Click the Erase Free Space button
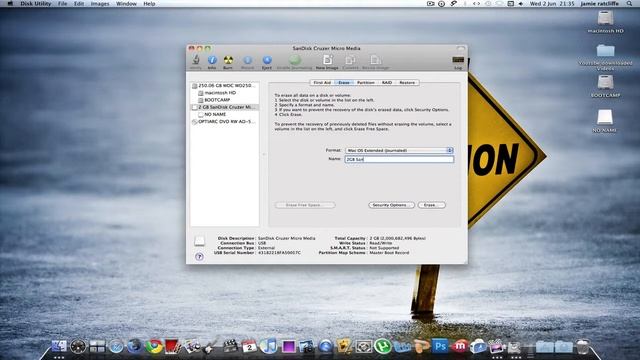 305,205
